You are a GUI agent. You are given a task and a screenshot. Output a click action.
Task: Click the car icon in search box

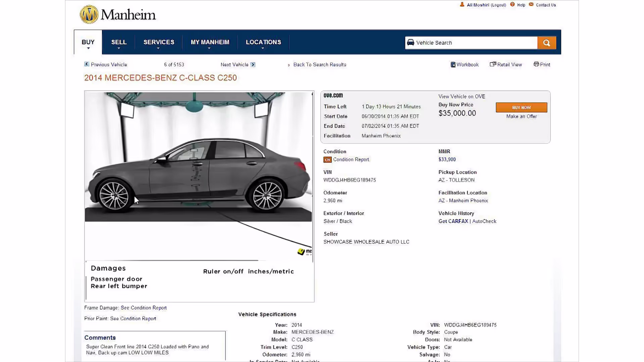[x=411, y=43]
